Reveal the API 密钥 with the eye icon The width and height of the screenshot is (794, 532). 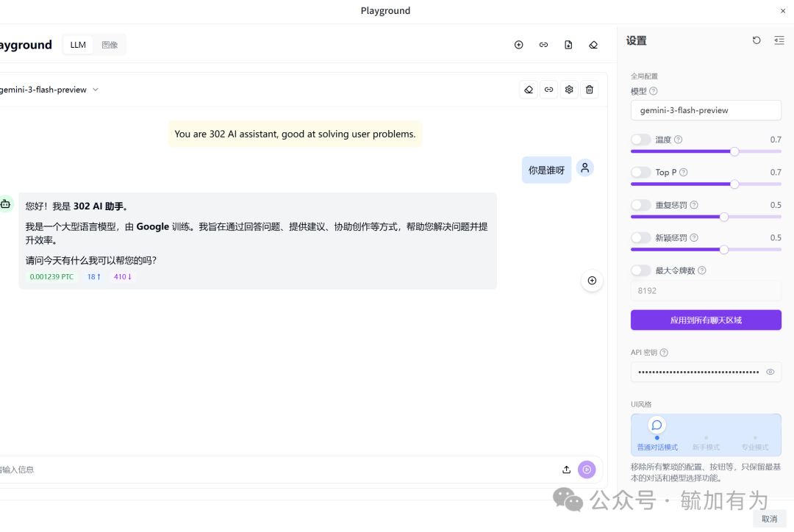(x=770, y=372)
